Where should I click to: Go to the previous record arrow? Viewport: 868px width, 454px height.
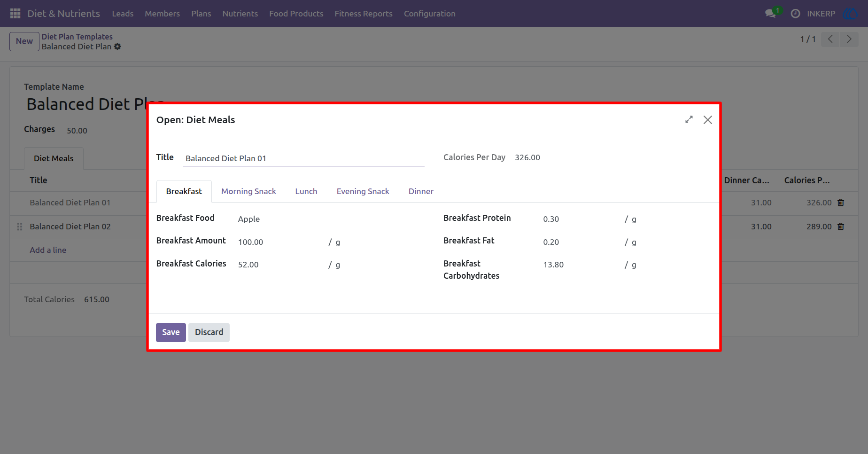pos(830,39)
